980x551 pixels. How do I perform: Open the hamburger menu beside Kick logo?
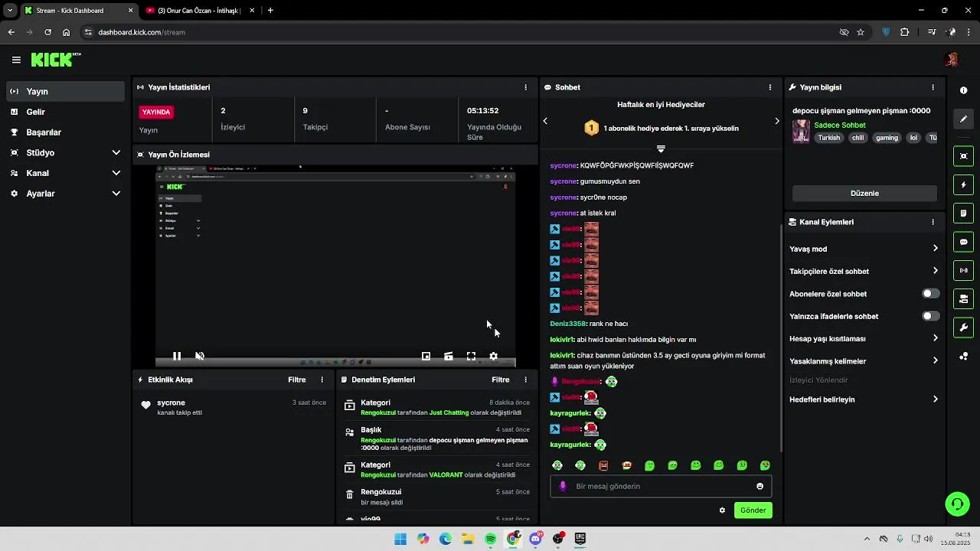[16, 60]
